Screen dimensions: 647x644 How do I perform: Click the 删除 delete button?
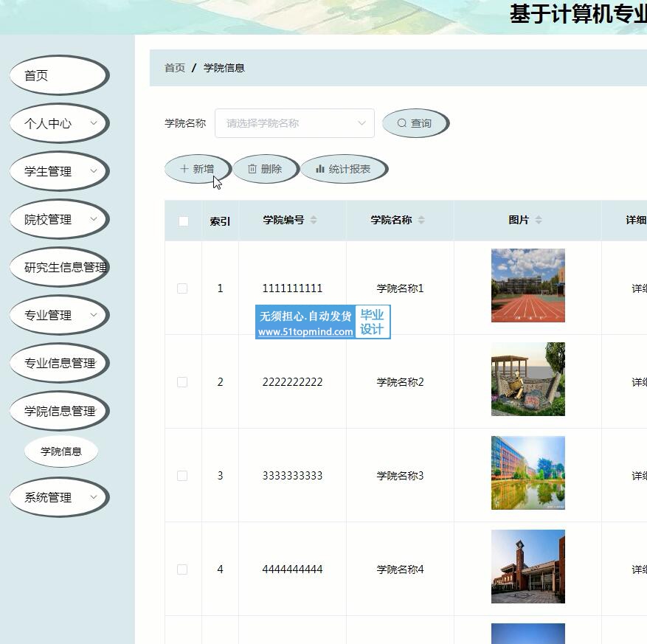tap(266, 169)
